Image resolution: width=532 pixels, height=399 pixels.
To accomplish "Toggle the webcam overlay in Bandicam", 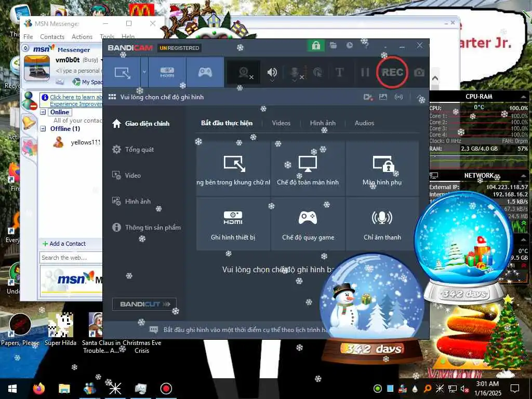I will tap(244, 72).
